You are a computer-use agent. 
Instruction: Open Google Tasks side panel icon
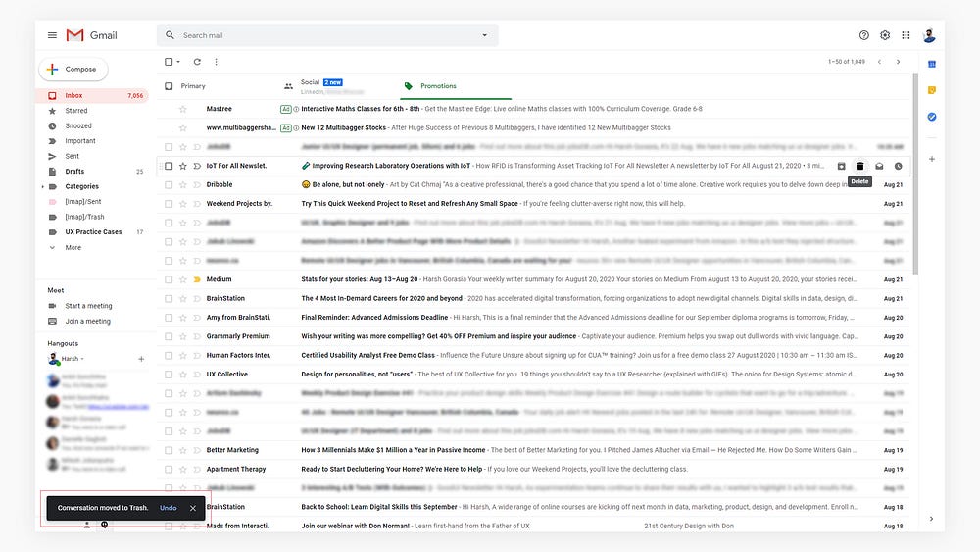932,117
